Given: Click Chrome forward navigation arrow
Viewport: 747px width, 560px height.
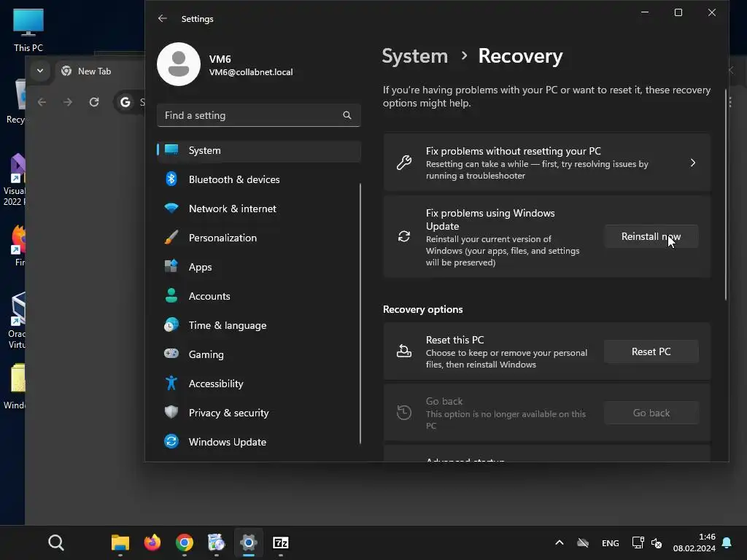Looking at the screenshot, I should point(68,102).
